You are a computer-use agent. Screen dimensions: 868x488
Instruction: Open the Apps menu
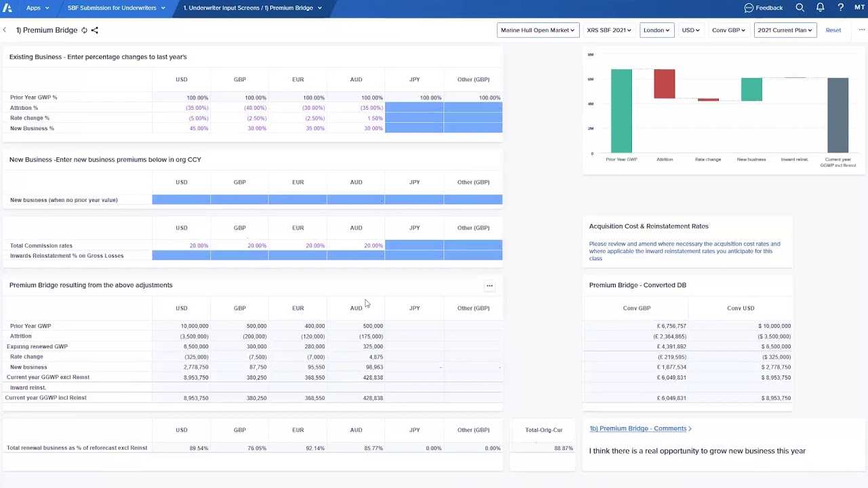37,8
